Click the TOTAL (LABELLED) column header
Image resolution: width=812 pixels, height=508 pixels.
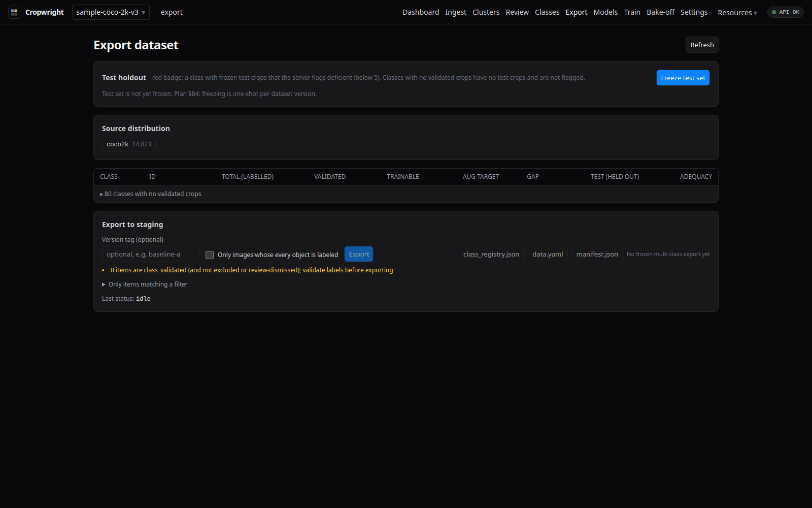[x=248, y=177]
